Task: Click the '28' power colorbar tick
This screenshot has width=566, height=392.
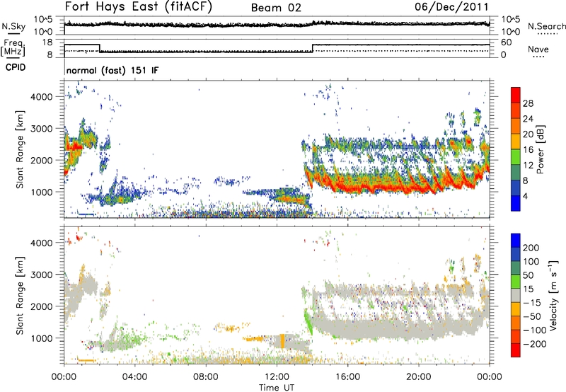Action: [x=528, y=103]
